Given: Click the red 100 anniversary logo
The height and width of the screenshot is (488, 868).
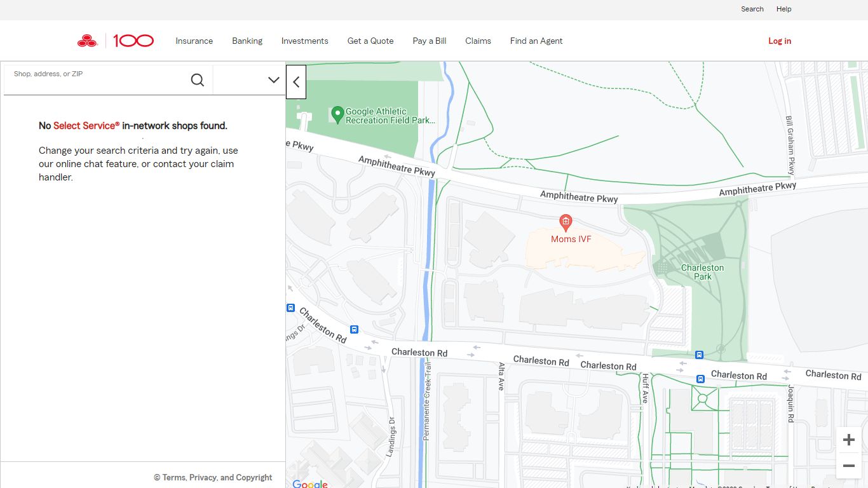Looking at the screenshot, I should point(133,41).
